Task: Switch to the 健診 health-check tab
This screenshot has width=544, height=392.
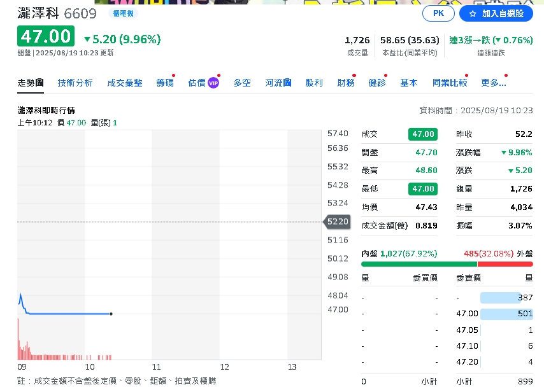Action: (377, 82)
